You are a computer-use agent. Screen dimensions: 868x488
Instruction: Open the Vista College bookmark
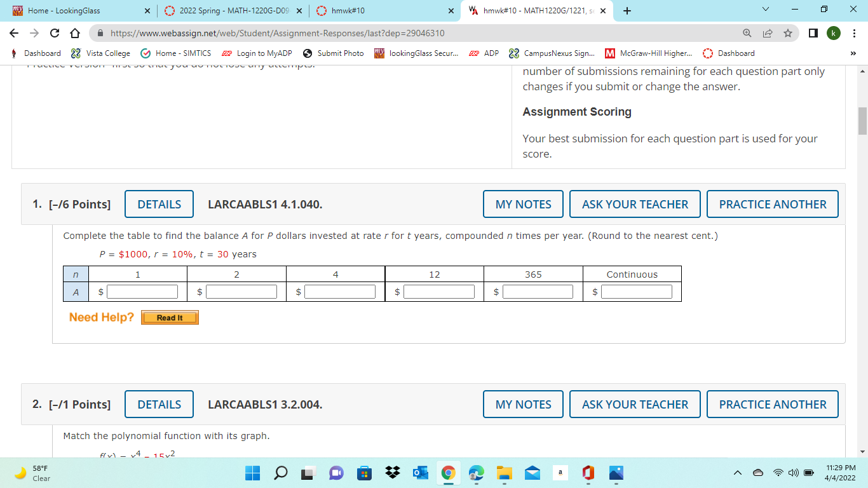point(100,53)
